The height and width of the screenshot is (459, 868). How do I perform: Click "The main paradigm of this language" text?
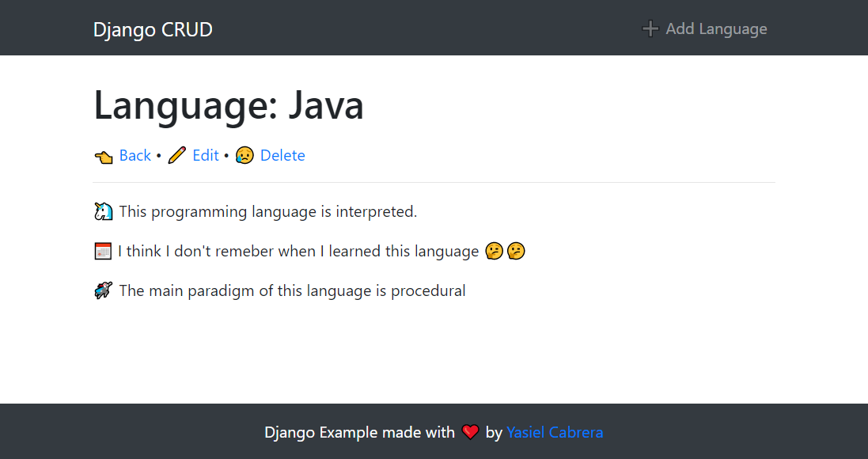pyautogui.click(x=292, y=290)
